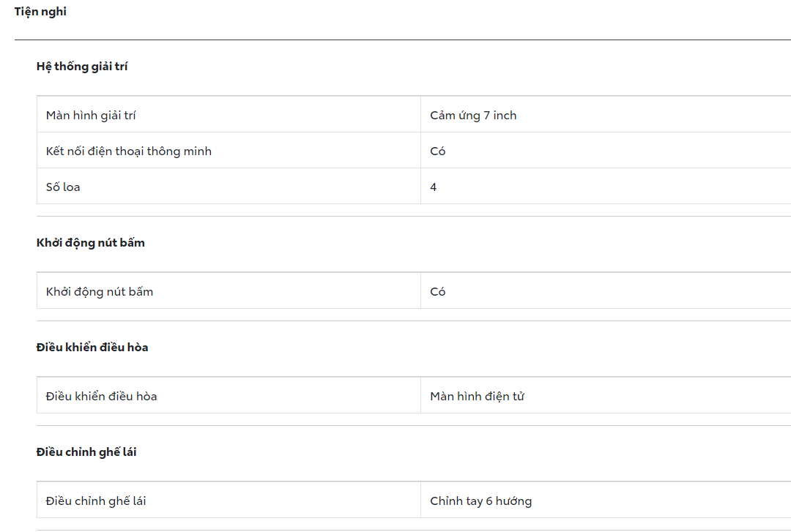Select Có value for smartphone connectivity row
The height and width of the screenshot is (532, 791).
tap(438, 151)
